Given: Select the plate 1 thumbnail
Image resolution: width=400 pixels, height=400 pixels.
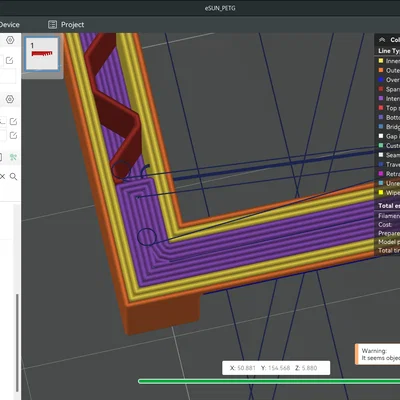Looking at the screenshot, I should pos(42,54).
